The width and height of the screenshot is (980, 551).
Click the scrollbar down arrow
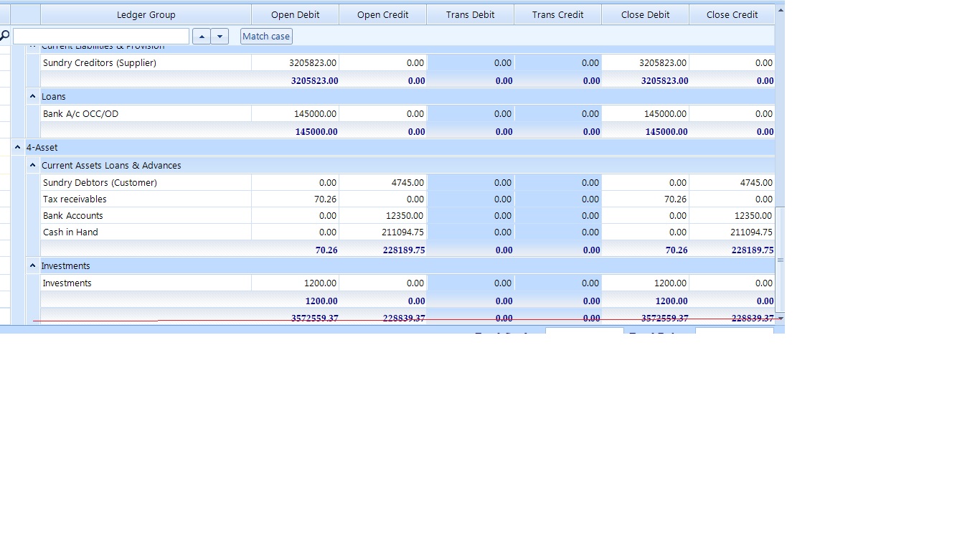781,318
